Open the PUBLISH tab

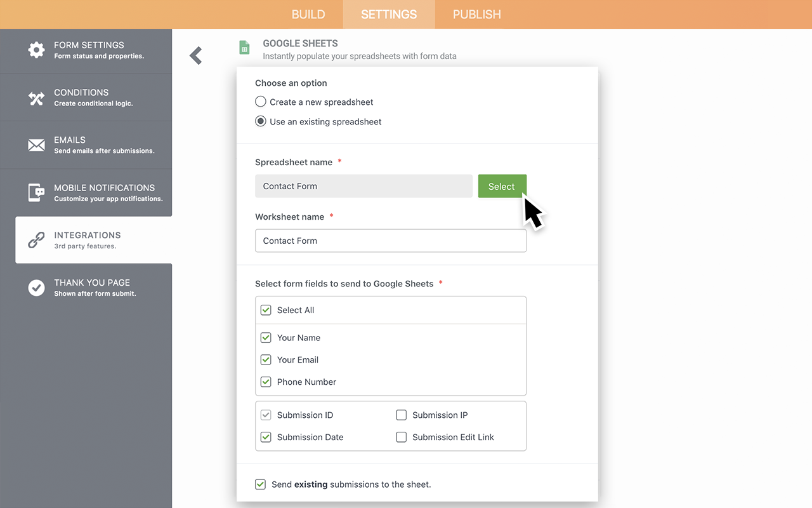point(476,14)
